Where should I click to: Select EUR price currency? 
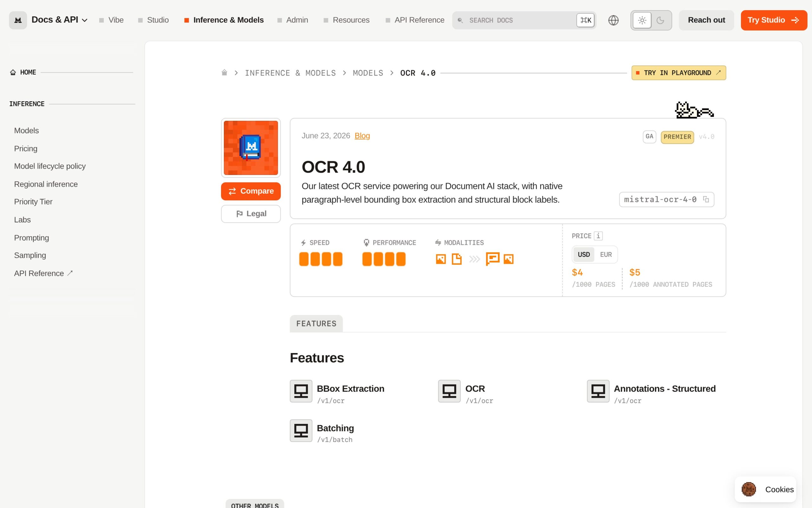[606, 254]
